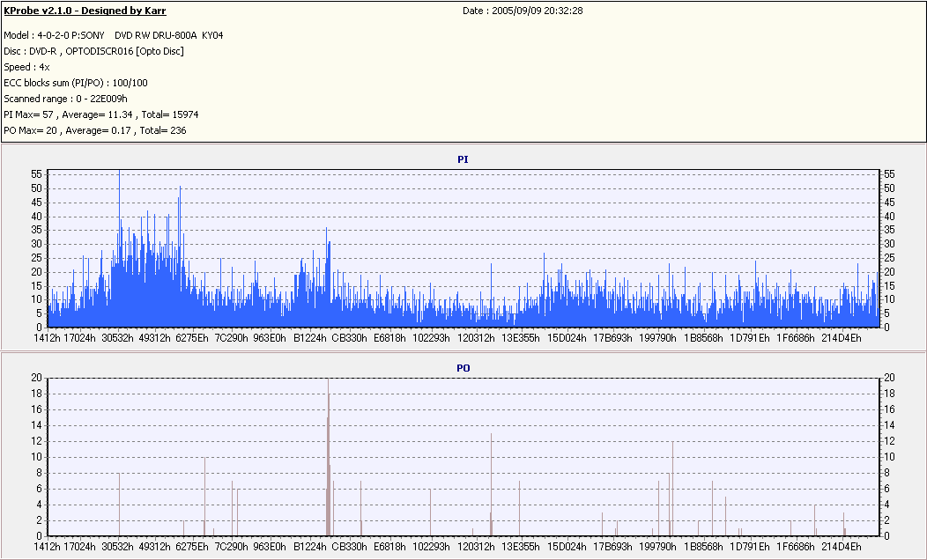Click the PI Max= 57 statistics line

click(x=101, y=114)
